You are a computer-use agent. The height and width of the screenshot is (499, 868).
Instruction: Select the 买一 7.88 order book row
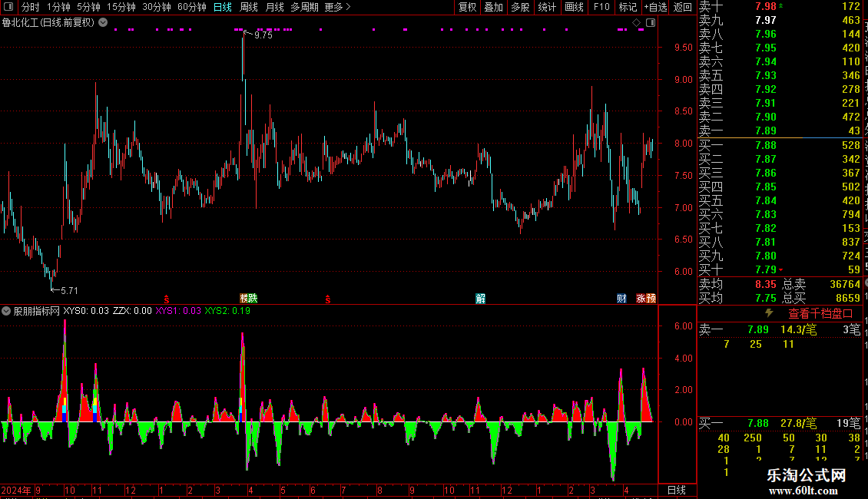[780, 145]
